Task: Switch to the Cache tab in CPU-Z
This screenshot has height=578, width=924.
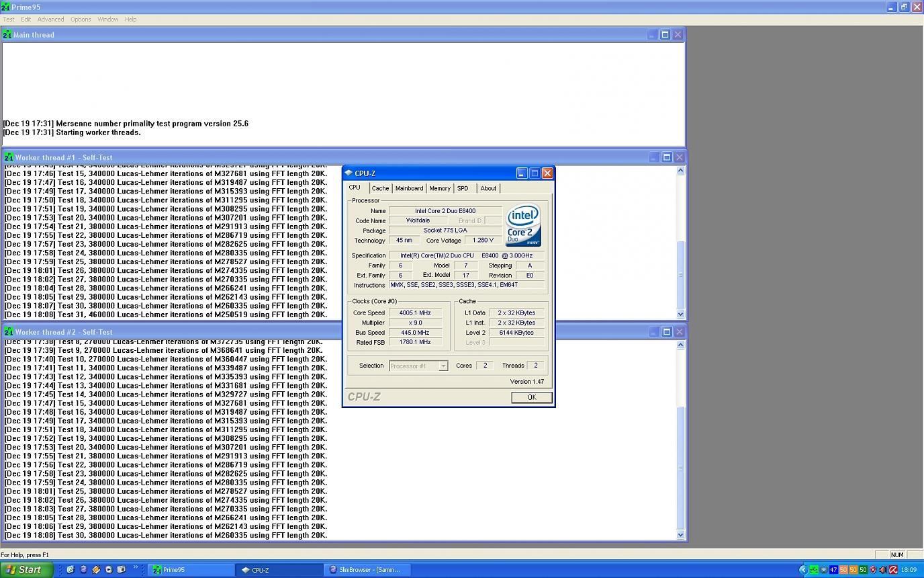Action: click(380, 188)
